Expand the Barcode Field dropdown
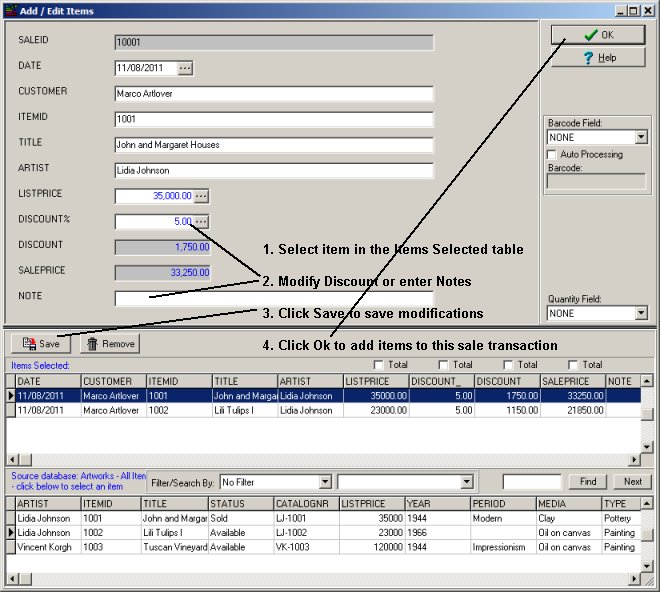 tap(641, 137)
